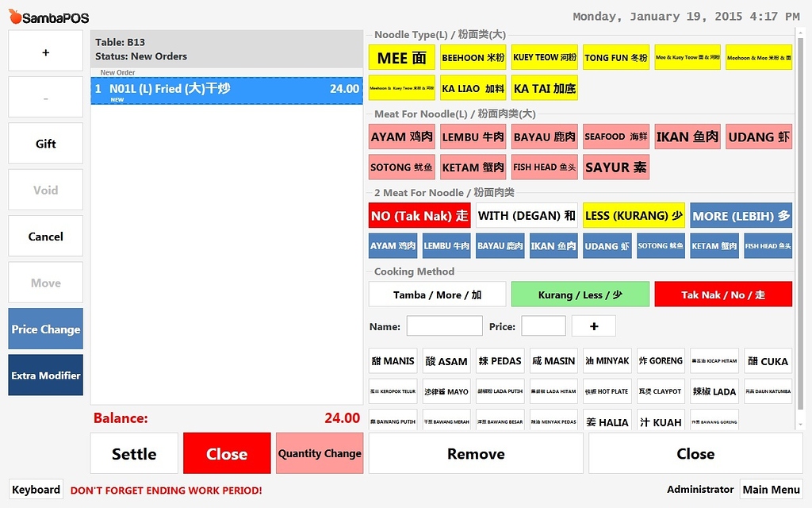
Task: Go to the Main Menu
Action: [x=771, y=490]
